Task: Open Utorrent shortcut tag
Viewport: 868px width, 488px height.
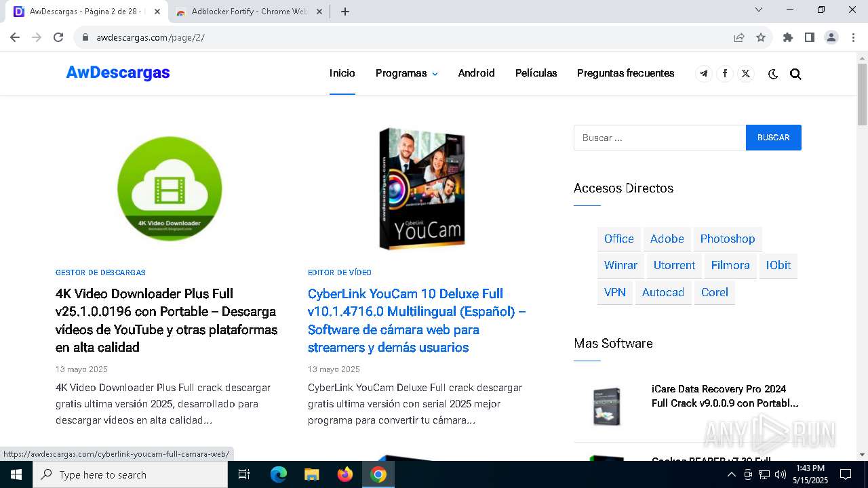Action: 675,265
